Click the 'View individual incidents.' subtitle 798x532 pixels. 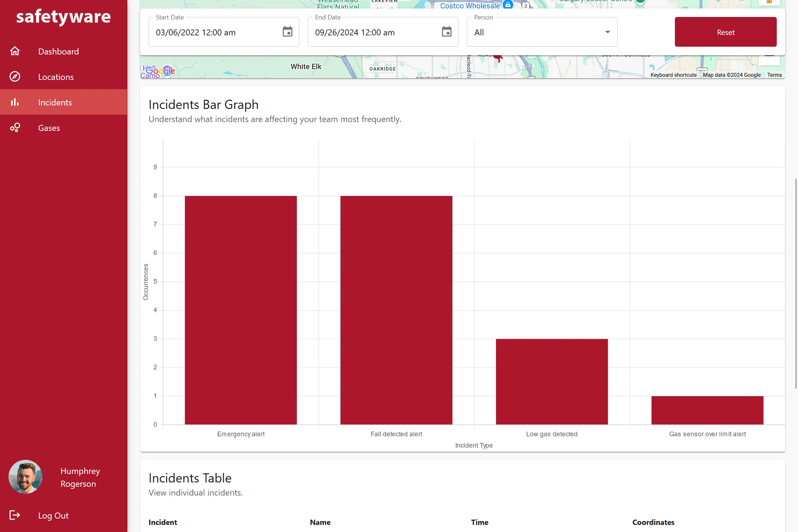pyautogui.click(x=196, y=493)
